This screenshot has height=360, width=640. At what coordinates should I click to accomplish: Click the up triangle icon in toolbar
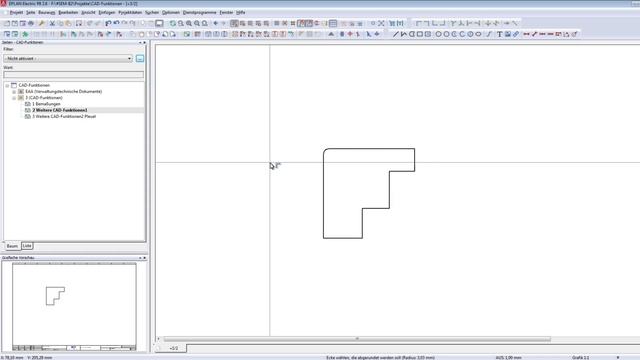331,34
